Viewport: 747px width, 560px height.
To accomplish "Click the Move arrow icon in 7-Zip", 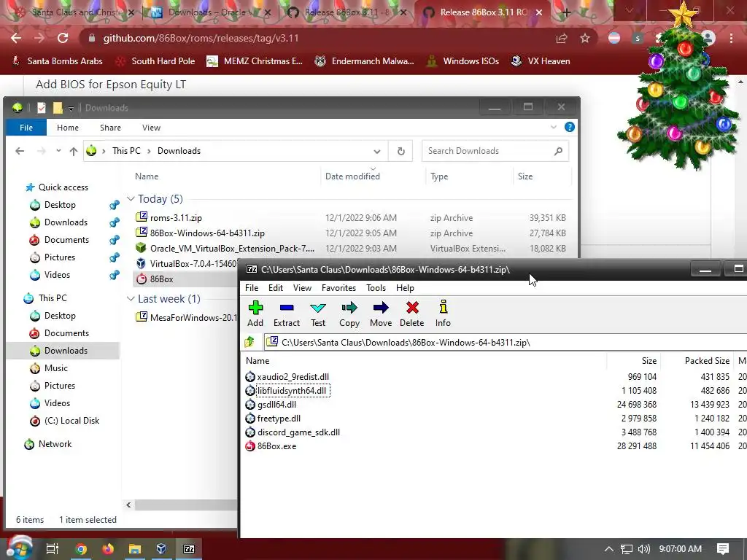I will pyautogui.click(x=381, y=314).
